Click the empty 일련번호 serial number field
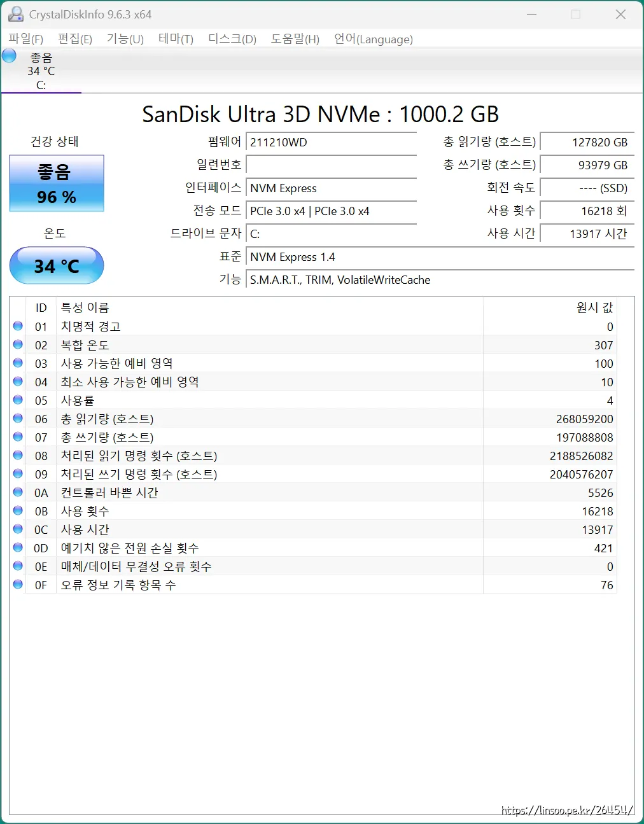The width and height of the screenshot is (644, 824). click(x=332, y=165)
